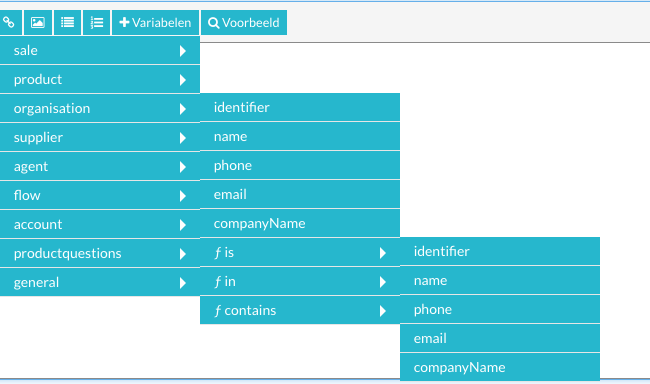Choose companyName in the ƒ is submenu
The height and width of the screenshot is (384, 650).
(x=500, y=367)
